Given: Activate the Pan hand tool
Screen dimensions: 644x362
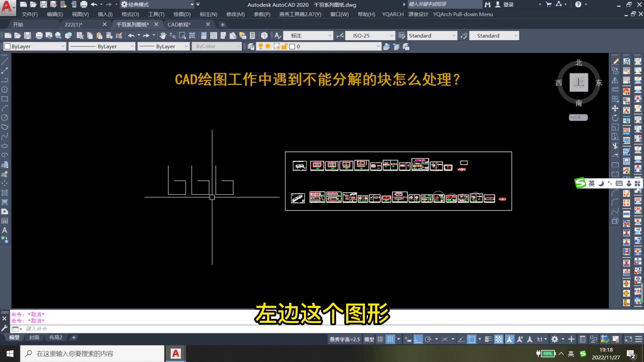Looking at the screenshot, I should pyautogui.click(x=163, y=36).
